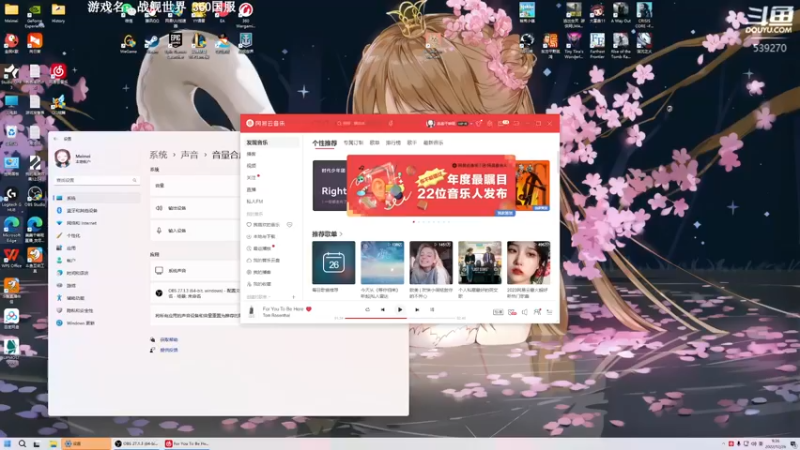The height and width of the screenshot is (450, 800).
Task: Select 个性推荐 tab
Action: click(324, 143)
